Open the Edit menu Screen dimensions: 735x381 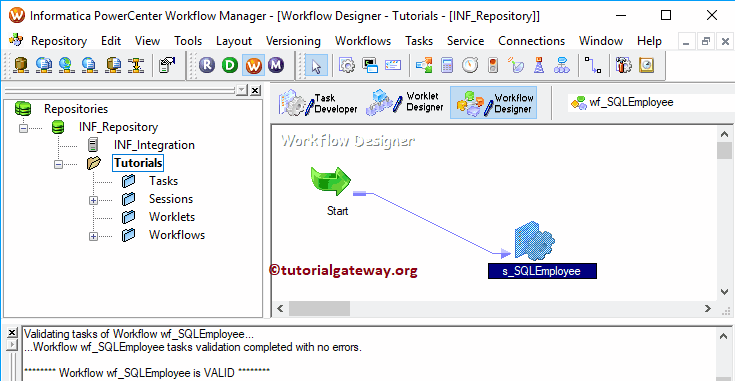[x=111, y=41]
